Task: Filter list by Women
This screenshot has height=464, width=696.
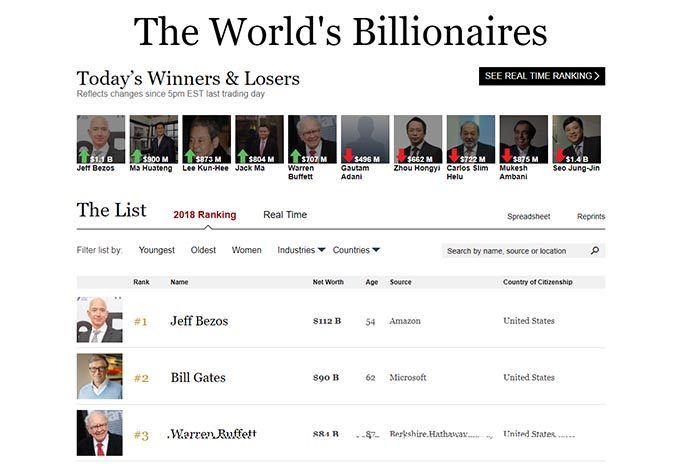Action: (x=246, y=250)
